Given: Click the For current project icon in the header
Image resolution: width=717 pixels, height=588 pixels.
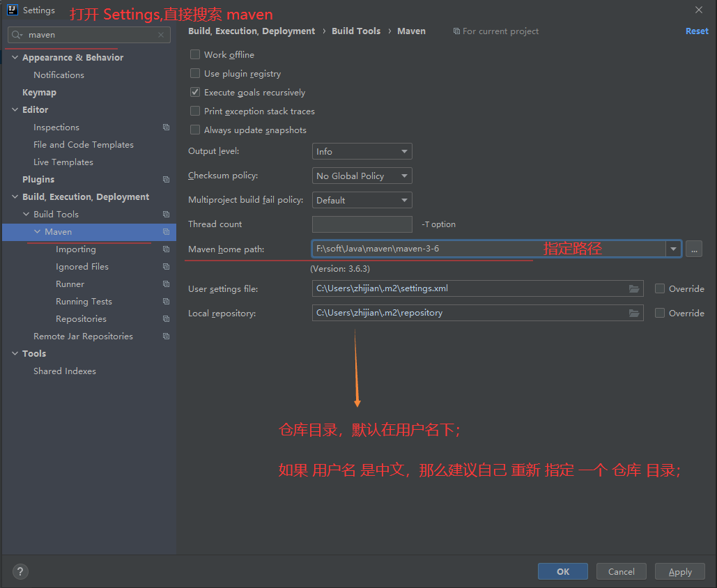Looking at the screenshot, I should (456, 31).
